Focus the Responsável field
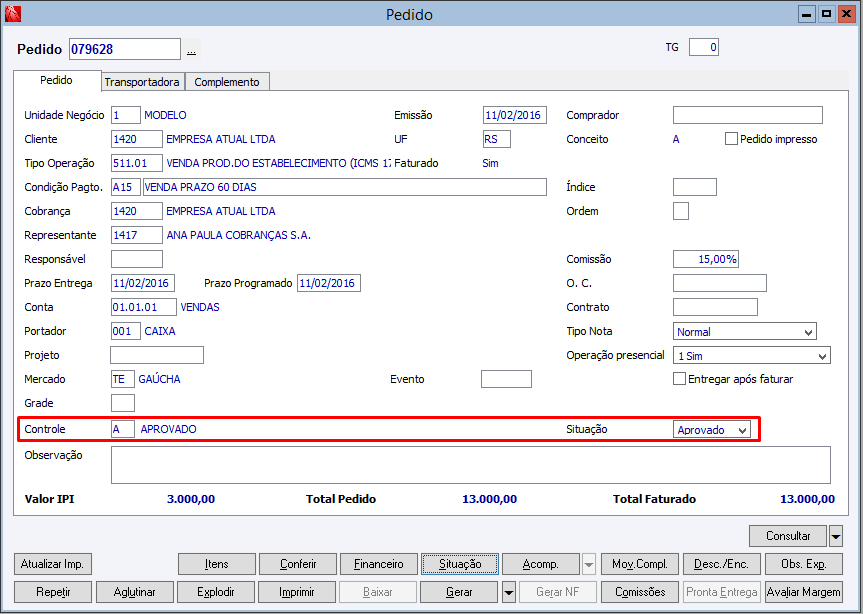 click(136, 259)
